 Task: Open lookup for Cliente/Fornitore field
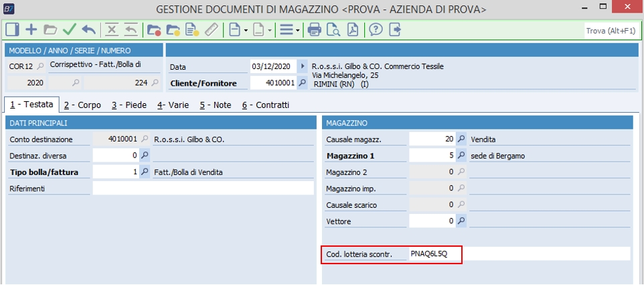coord(303,82)
